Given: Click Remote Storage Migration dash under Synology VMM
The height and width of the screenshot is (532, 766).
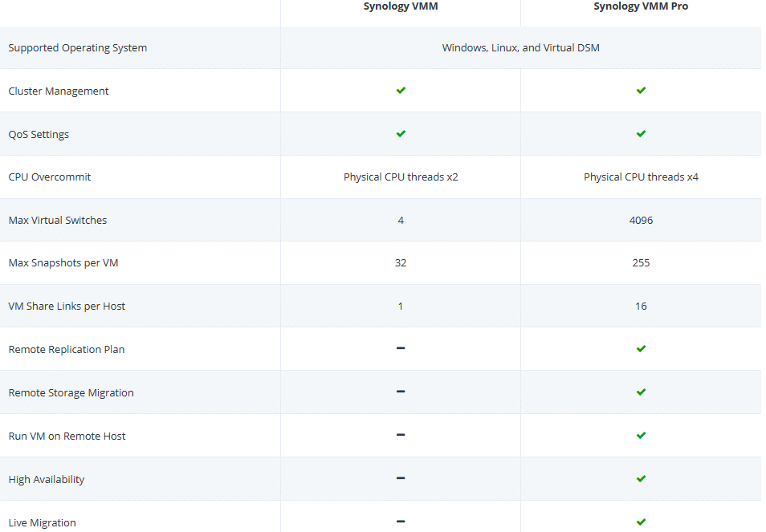Looking at the screenshot, I should (401, 392).
